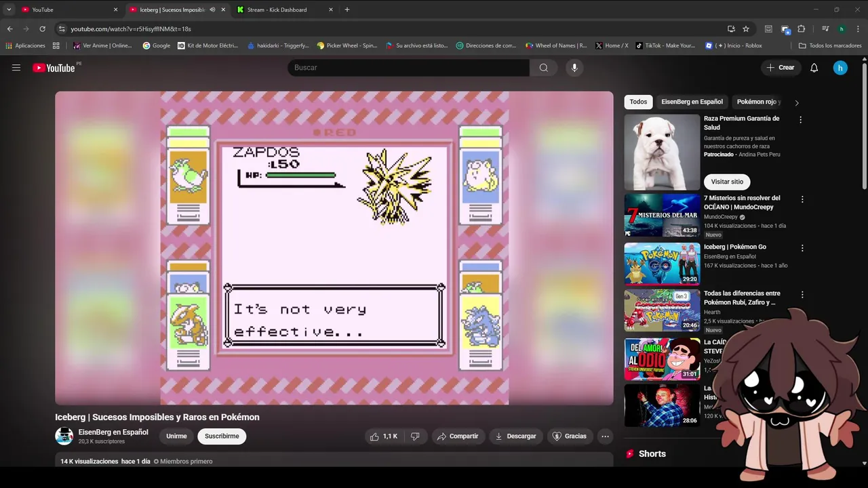Click the Descargar button
Screen dimensions: 868x488
(x=515, y=436)
